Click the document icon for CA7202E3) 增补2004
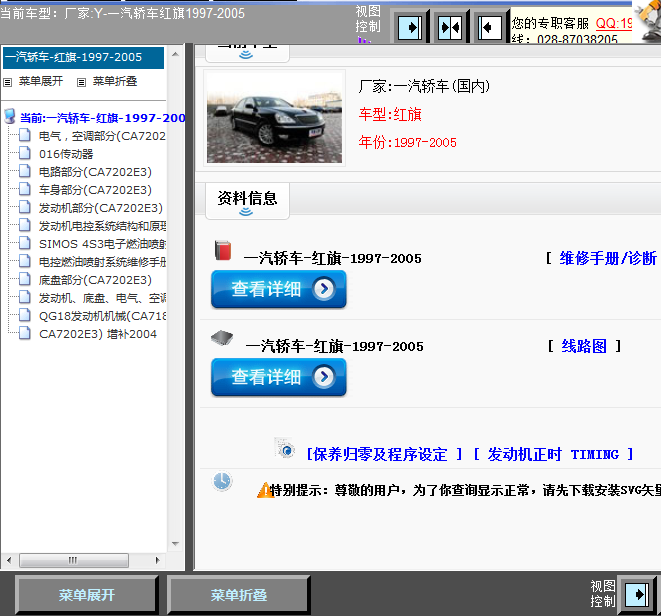 click(25, 333)
